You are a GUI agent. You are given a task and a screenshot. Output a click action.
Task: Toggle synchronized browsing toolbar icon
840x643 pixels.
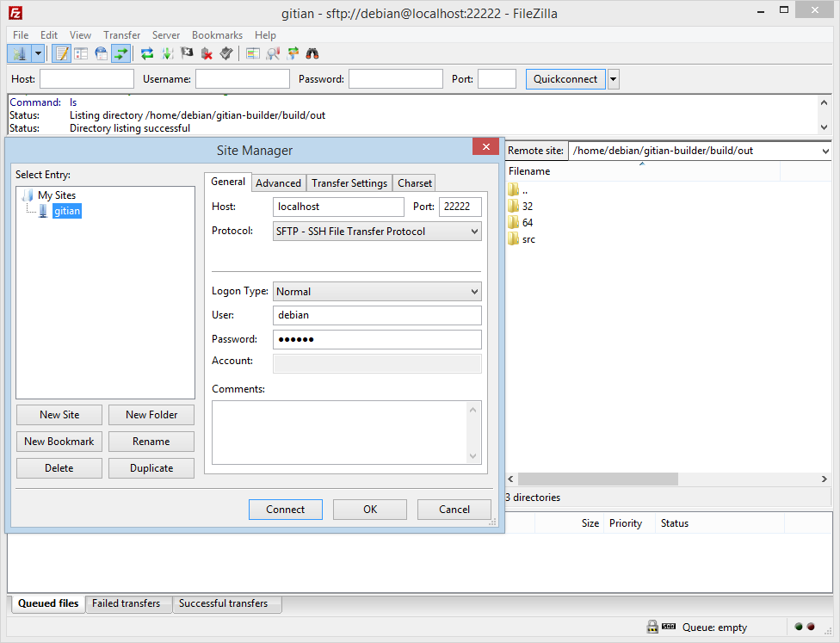(293, 53)
